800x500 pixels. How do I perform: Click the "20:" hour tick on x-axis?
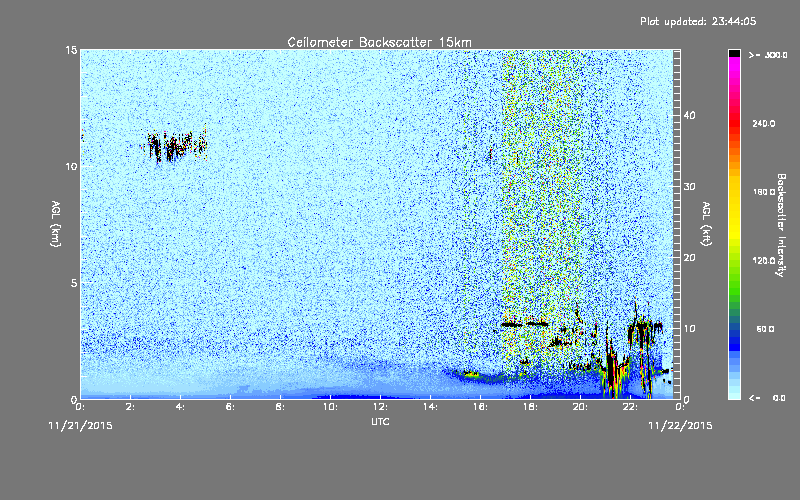click(581, 407)
